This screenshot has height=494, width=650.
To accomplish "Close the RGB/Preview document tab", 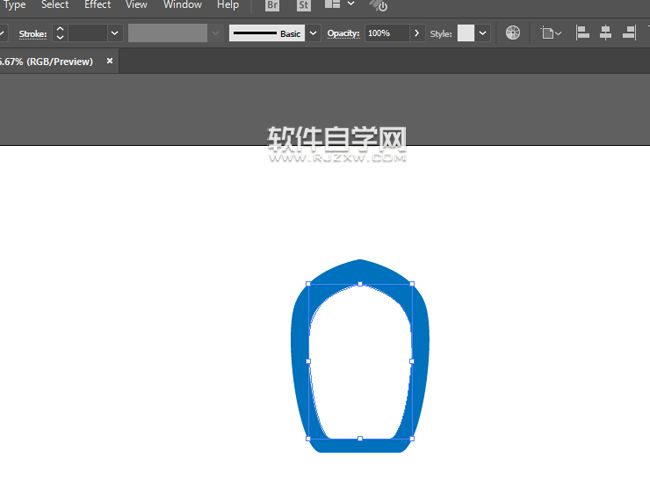I will tap(110, 61).
